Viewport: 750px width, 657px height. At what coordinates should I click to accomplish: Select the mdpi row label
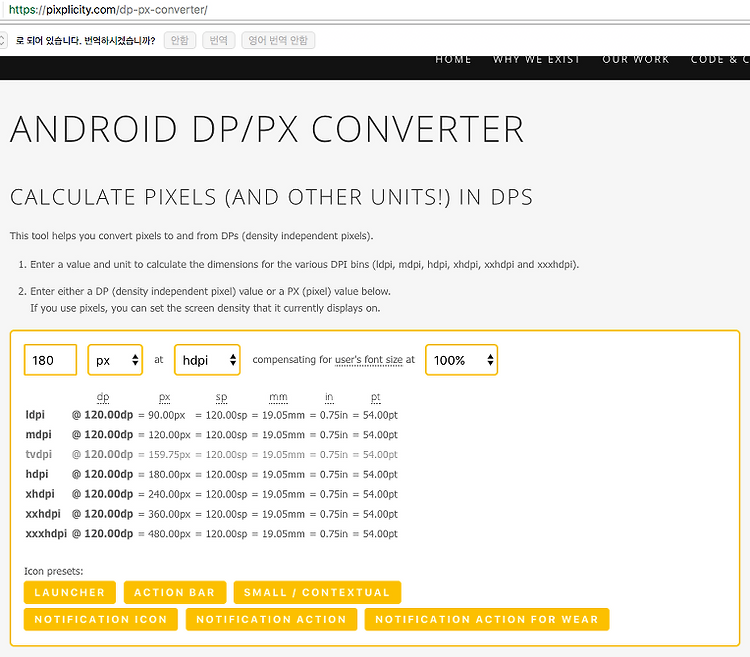(38, 435)
